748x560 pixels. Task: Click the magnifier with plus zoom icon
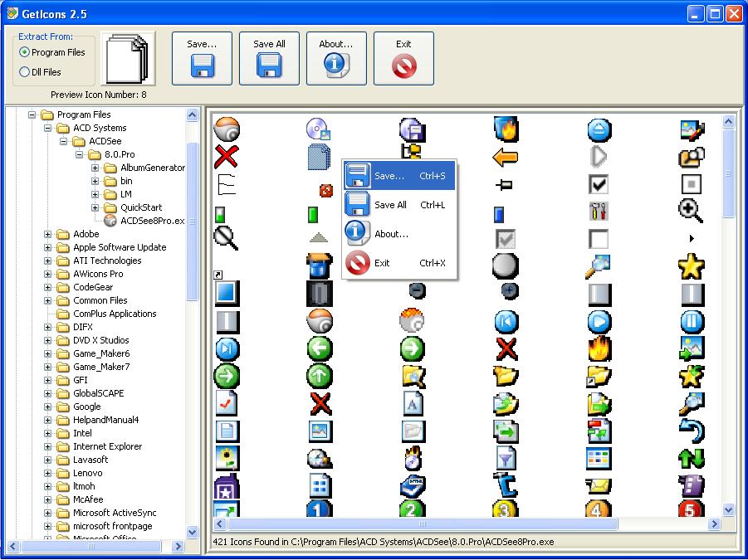[x=691, y=211]
